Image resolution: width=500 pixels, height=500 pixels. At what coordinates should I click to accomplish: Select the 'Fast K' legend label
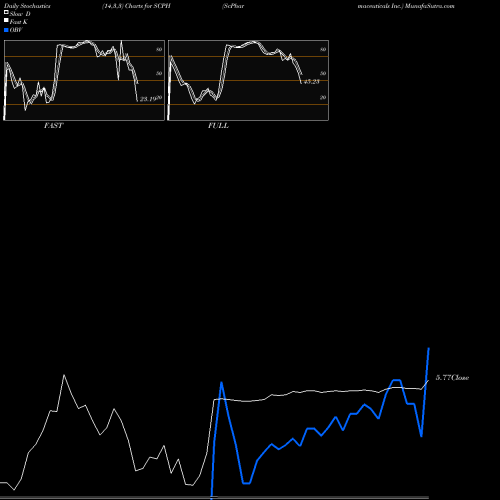pos(19,22)
